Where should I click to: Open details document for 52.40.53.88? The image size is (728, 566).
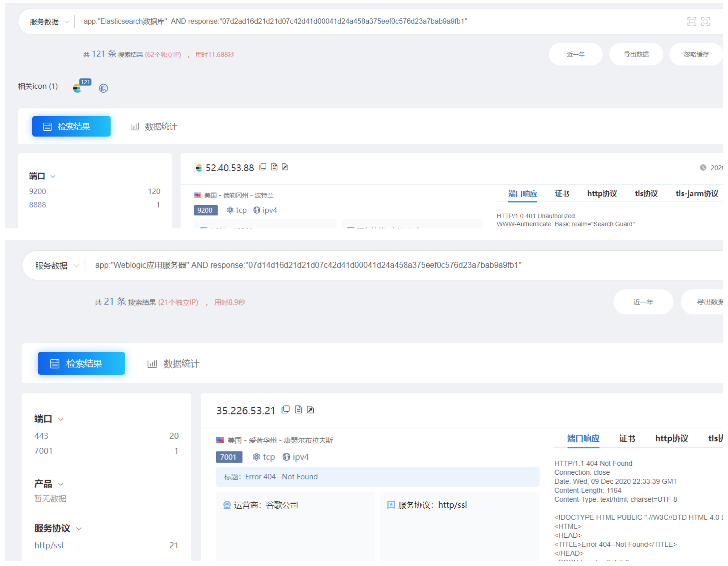[x=274, y=167]
